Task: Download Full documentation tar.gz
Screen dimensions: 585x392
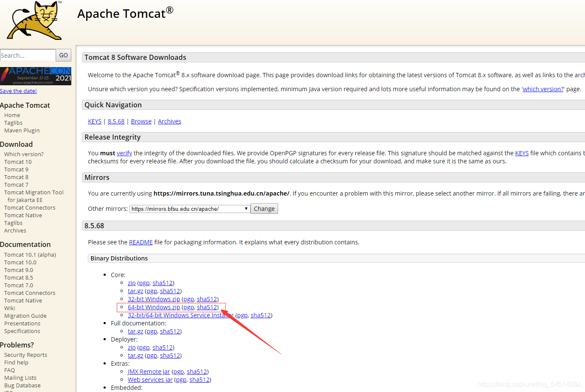Action: pyautogui.click(x=135, y=331)
